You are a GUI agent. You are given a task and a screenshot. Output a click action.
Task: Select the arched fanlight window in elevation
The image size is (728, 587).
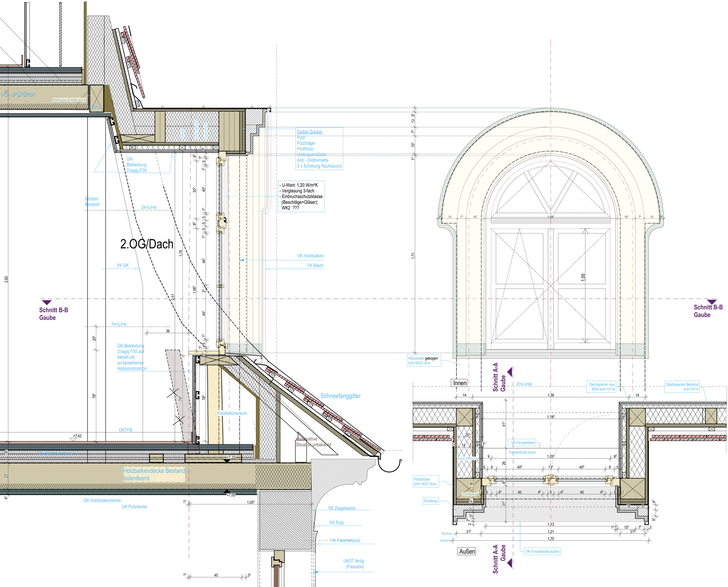pyautogui.click(x=551, y=193)
